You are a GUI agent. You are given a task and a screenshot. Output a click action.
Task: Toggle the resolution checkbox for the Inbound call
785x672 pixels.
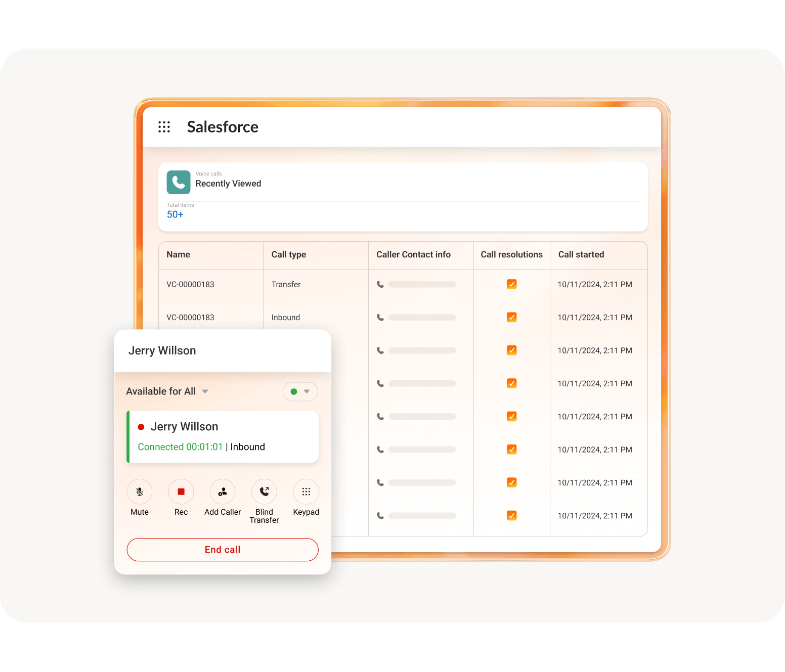(511, 317)
